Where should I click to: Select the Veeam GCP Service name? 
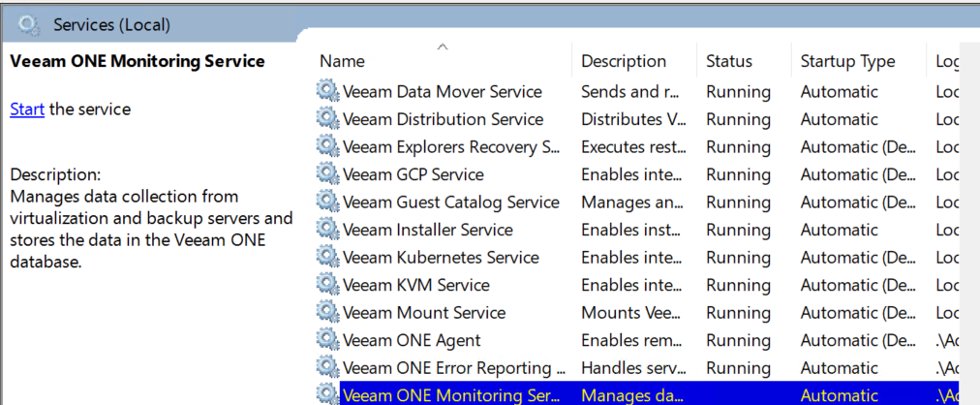413,174
